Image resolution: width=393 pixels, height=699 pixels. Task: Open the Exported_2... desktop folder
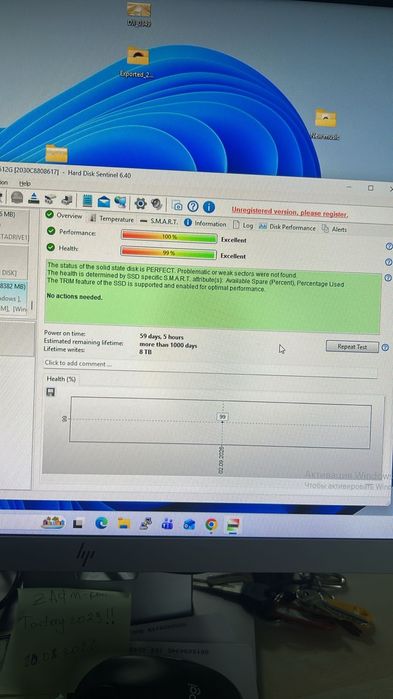tap(137, 63)
